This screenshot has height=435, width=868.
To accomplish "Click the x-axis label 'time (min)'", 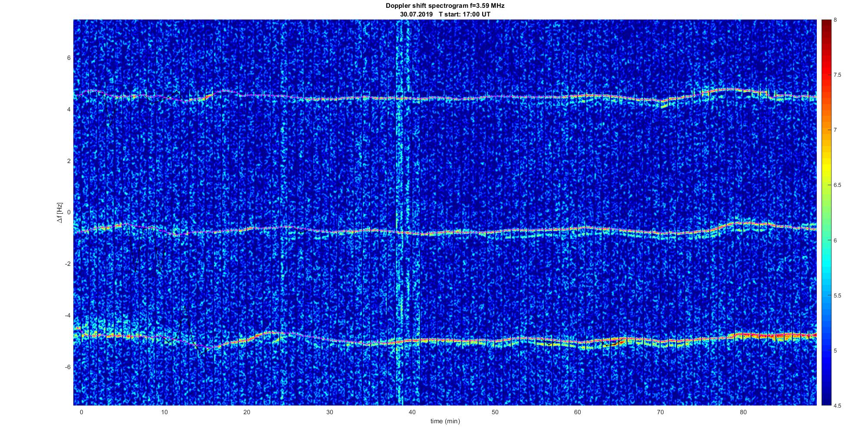I will pos(445,421).
